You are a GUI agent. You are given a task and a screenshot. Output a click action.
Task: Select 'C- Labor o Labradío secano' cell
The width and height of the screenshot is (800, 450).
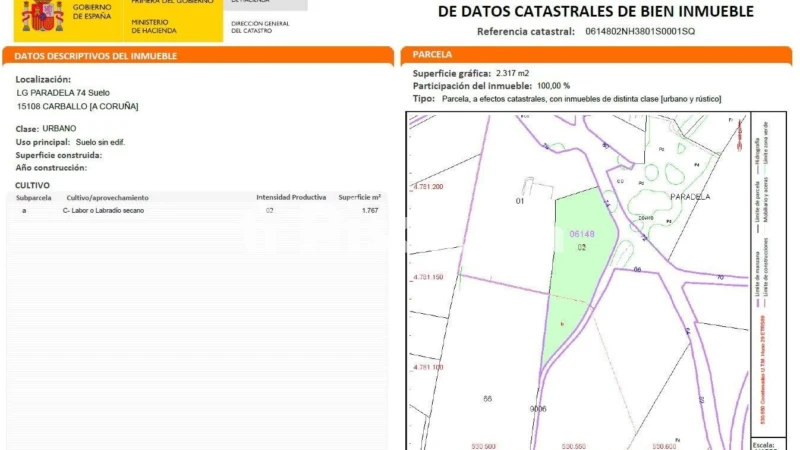click(x=103, y=211)
